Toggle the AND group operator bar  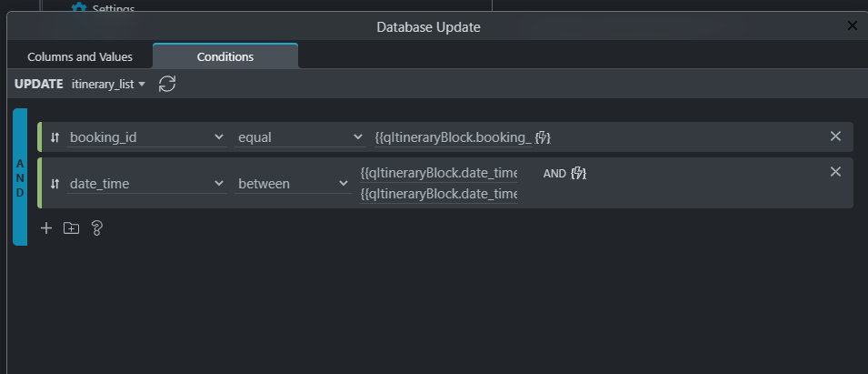coord(20,177)
